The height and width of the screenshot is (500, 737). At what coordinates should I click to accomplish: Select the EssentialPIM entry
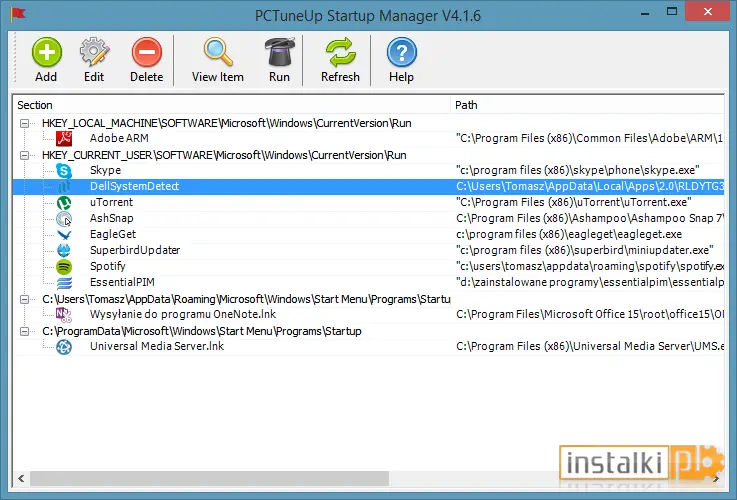[122, 282]
